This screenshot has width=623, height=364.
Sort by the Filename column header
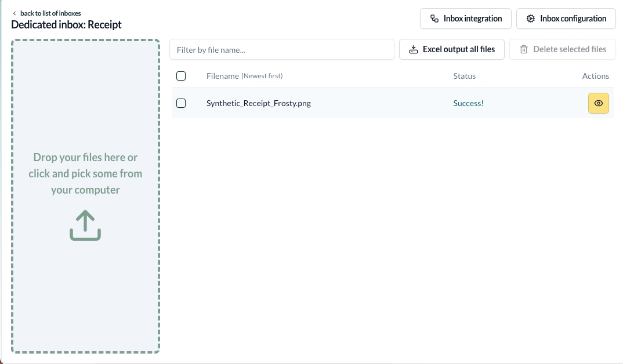click(222, 76)
